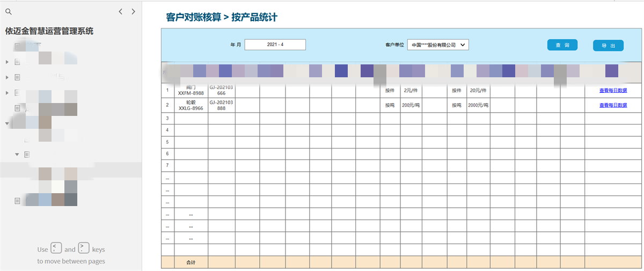644x271 pixels.
Task: Expand the third collapsed sidebar tree arrow
Action: coord(7,93)
